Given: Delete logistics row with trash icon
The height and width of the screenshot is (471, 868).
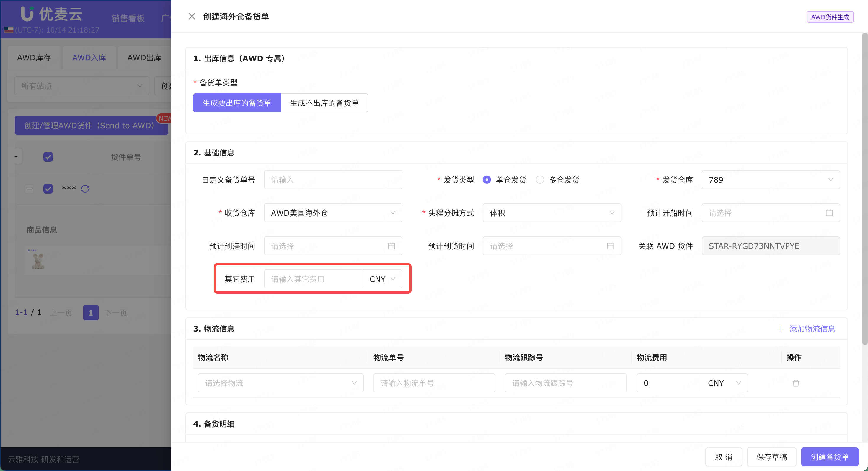Looking at the screenshot, I should 796,383.
